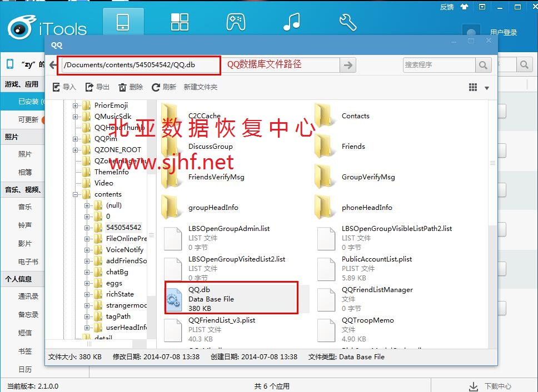This screenshot has width=538, height=392.
Task: Open the groupHeadInfo folder icon
Action: click(x=171, y=207)
